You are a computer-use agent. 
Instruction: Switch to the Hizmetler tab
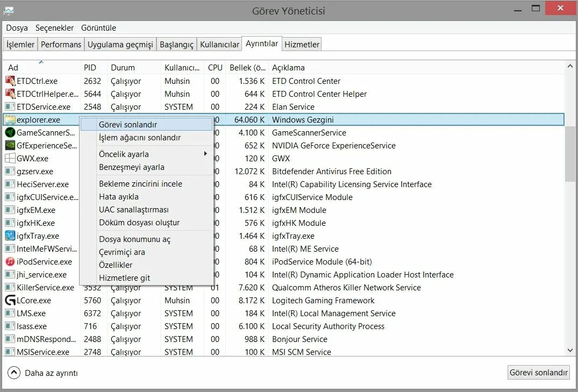coord(302,44)
